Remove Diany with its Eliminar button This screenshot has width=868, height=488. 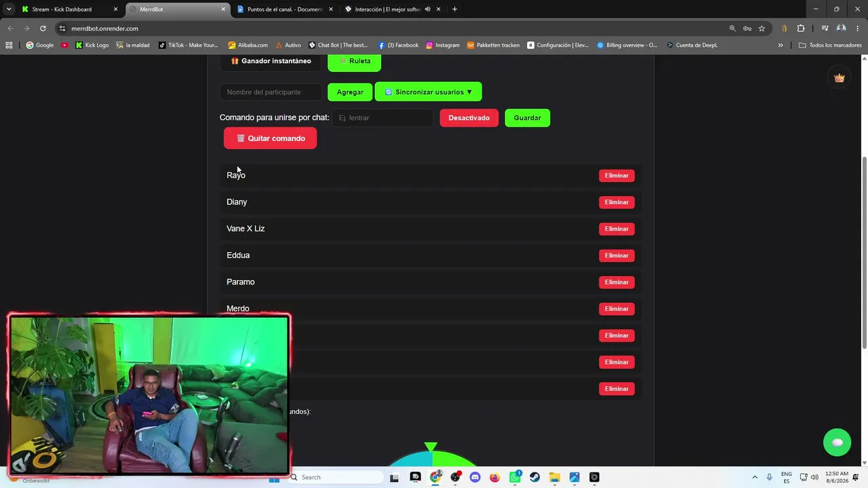pos(616,202)
